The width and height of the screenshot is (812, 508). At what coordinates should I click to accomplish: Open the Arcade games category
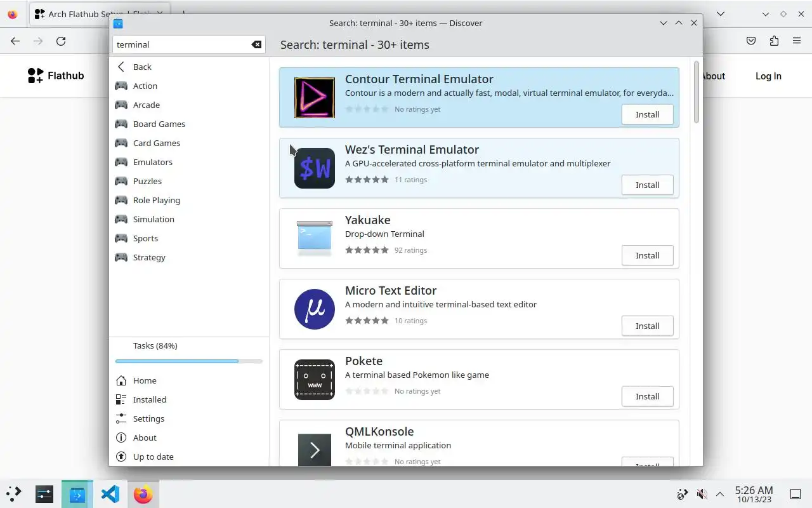[189, 105]
